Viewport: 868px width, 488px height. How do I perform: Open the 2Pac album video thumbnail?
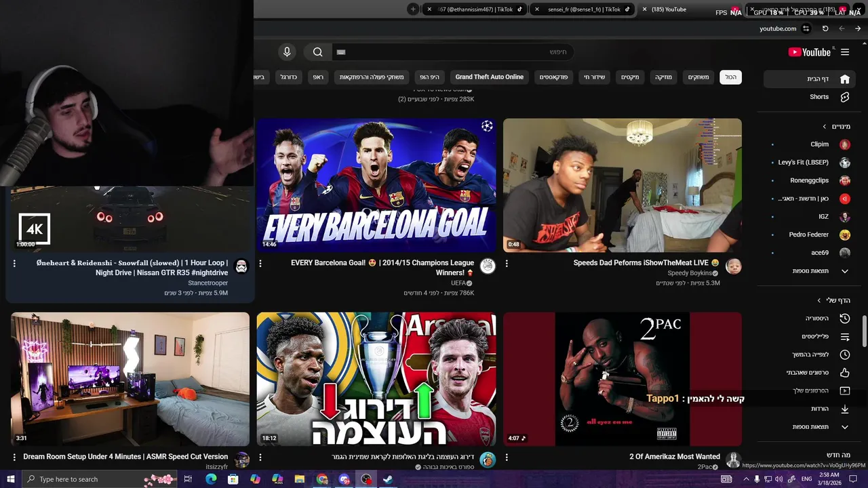click(x=623, y=379)
